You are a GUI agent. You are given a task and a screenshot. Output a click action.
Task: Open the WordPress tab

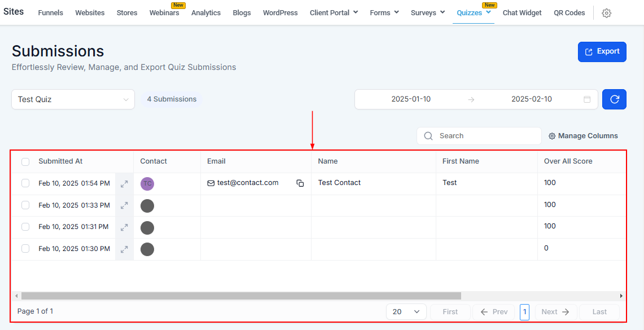(280, 13)
